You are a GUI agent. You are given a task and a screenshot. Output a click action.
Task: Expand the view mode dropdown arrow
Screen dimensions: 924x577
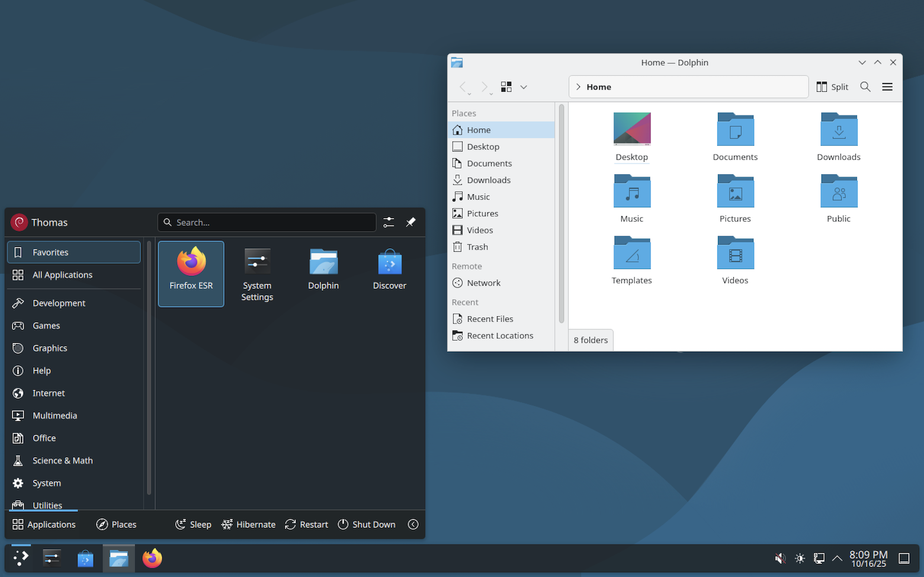pos(524,87)
